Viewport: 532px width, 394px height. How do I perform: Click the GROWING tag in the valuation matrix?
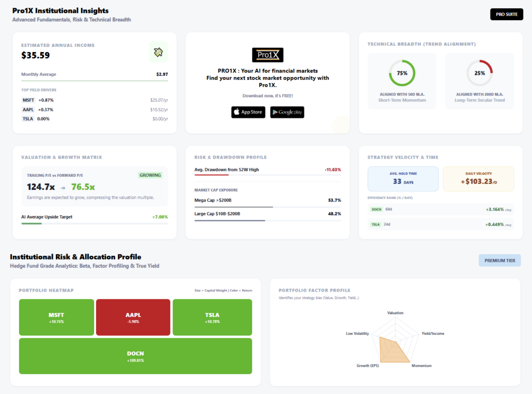pyautogui.click(x=150, y=175)
